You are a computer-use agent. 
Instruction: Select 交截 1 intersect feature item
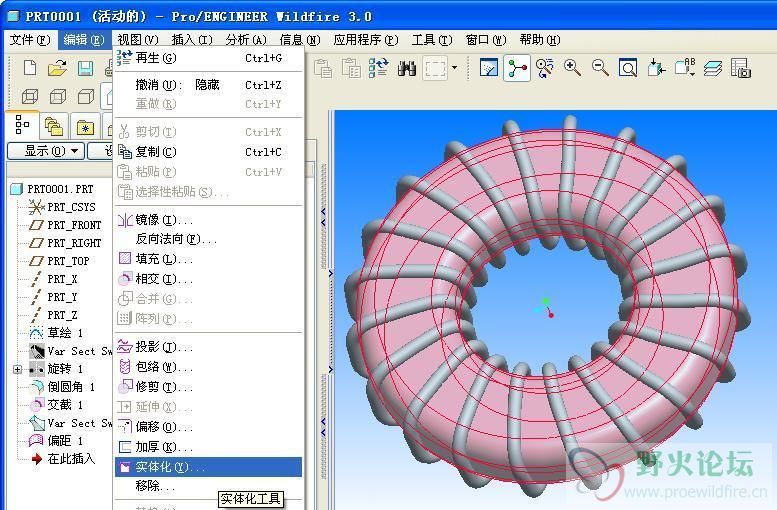(x=56, y=405)
